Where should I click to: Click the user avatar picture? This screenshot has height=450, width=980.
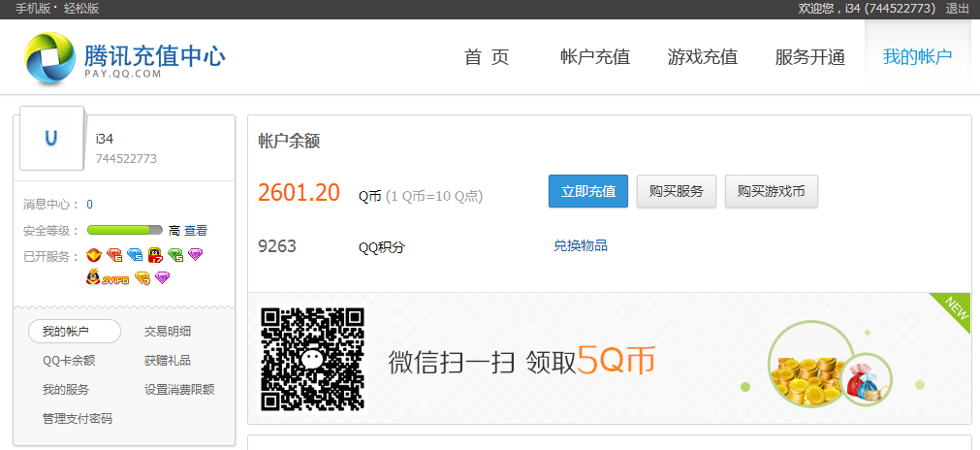click(x=52, y=138)
